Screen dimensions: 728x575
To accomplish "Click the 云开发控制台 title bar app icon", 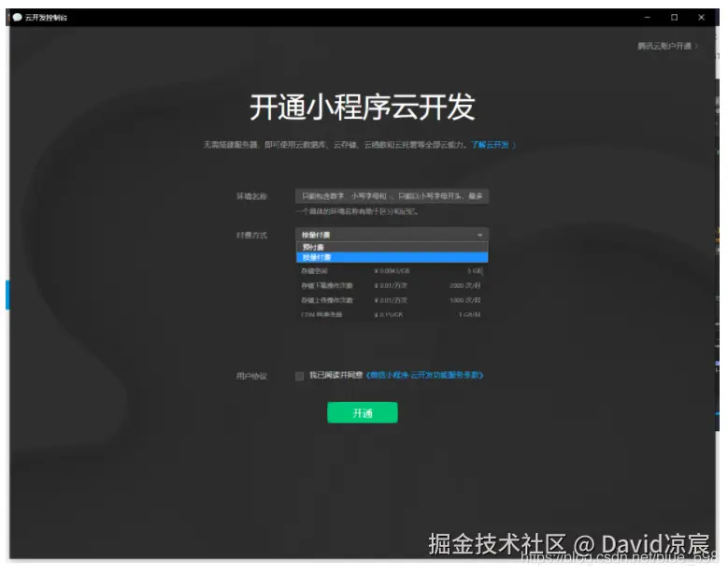I will coord(18,17).
